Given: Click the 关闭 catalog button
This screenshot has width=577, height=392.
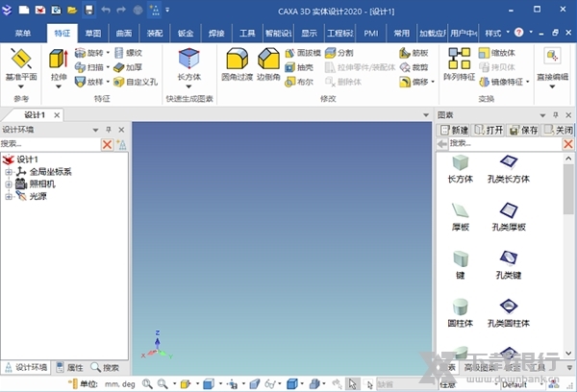Looking at the screenshot, I should [x=558, y=130].
